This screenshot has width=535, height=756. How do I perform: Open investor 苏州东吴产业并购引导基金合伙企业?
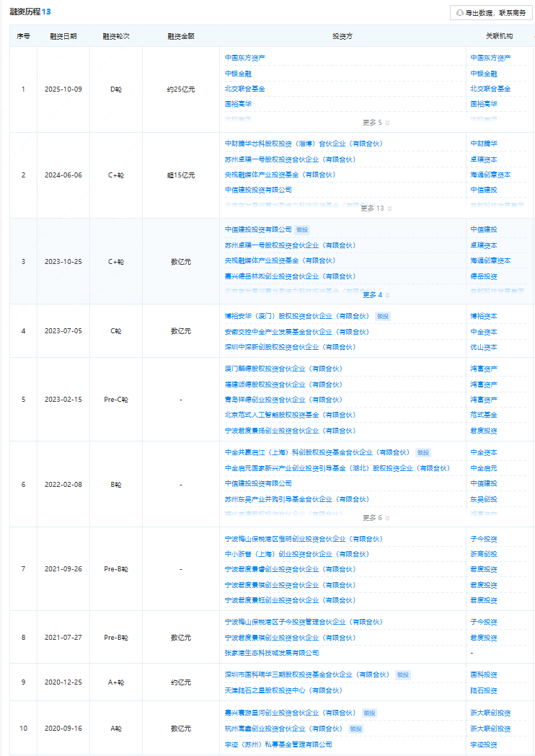(297, 499)
